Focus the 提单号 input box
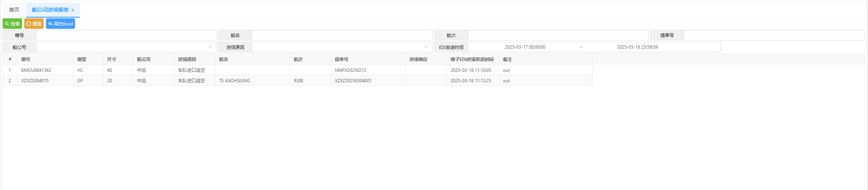The width and height of the screenshot is (868, 190). pos(774,35)
